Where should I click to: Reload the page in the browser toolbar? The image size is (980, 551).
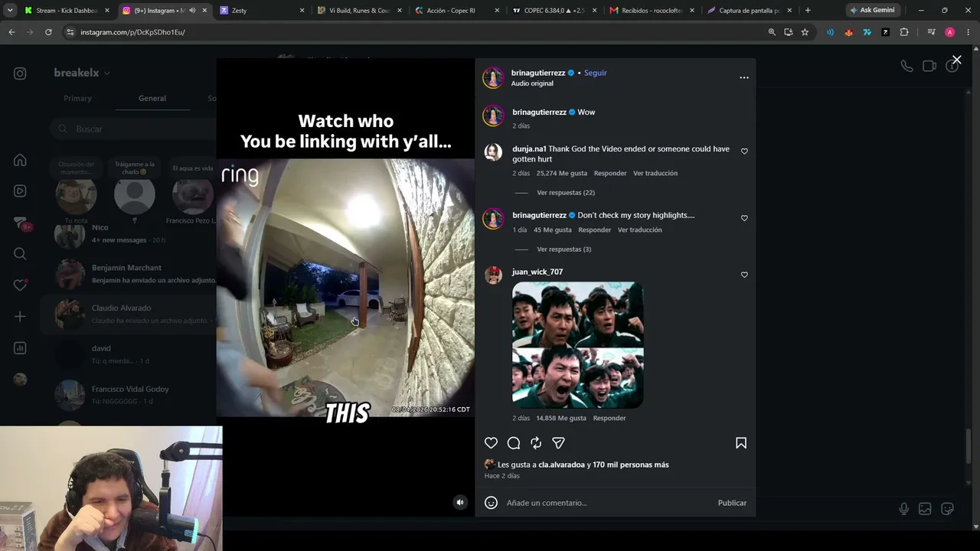[48, 32]
